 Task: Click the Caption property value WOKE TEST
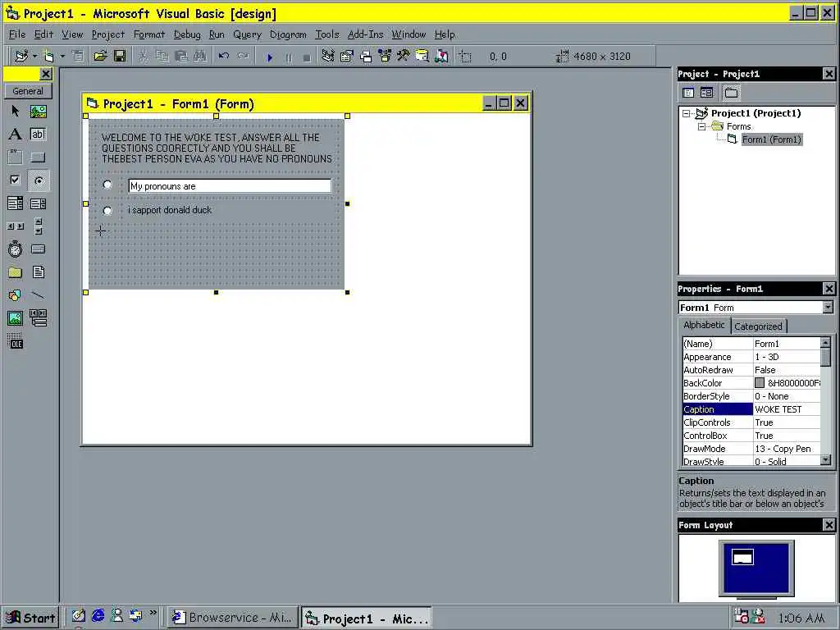[x=787, y=409]
